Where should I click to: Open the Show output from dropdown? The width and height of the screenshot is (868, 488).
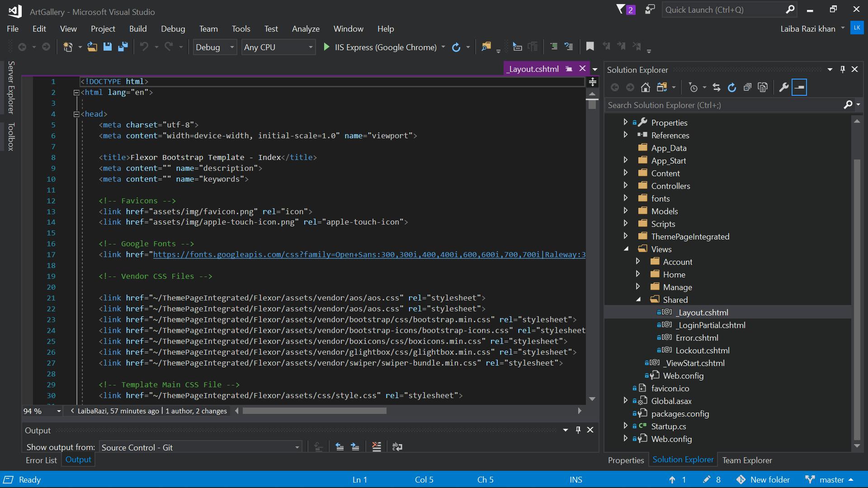tap(200, 447)
